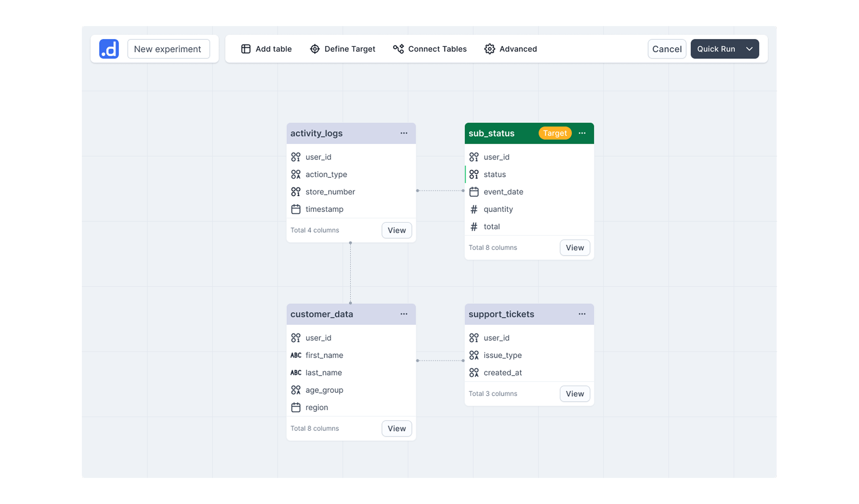Click Add table in the toolbar

[x=266, y=49]
